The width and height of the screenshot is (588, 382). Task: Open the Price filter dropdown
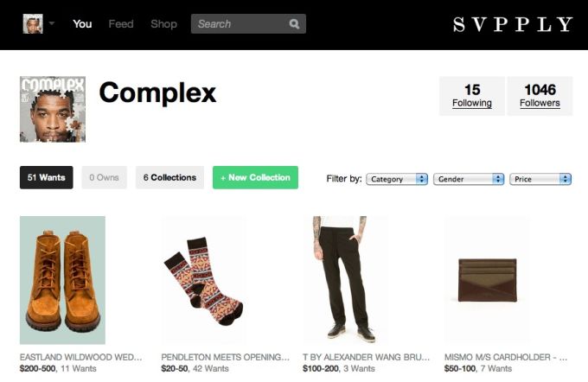(540, 179)
